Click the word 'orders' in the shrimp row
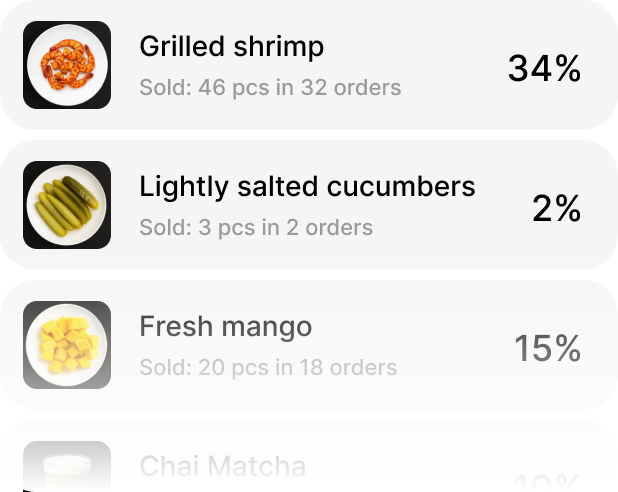This screenshot has width=618, height=492. pos(365,88)
